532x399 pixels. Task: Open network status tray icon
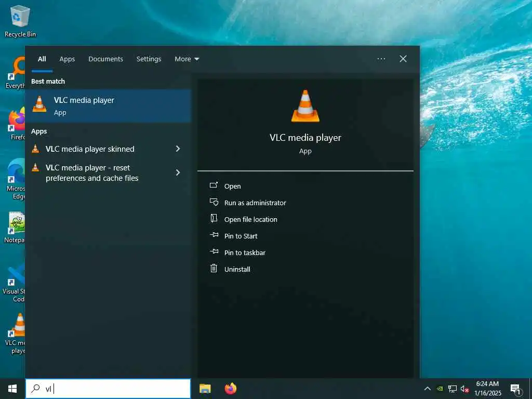pos(453,389)
